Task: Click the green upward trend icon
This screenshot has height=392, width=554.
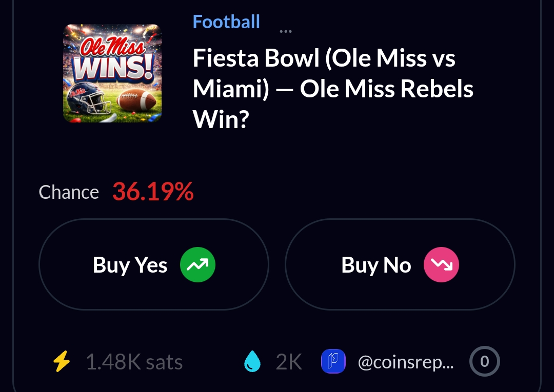Action: (x=197, y=264)
